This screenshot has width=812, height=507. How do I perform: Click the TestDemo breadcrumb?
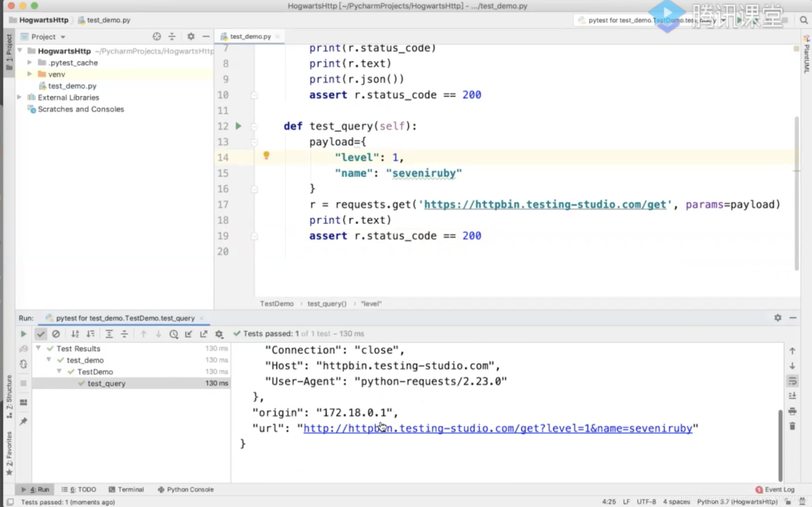pyautogui.click(x=276, y=304)
